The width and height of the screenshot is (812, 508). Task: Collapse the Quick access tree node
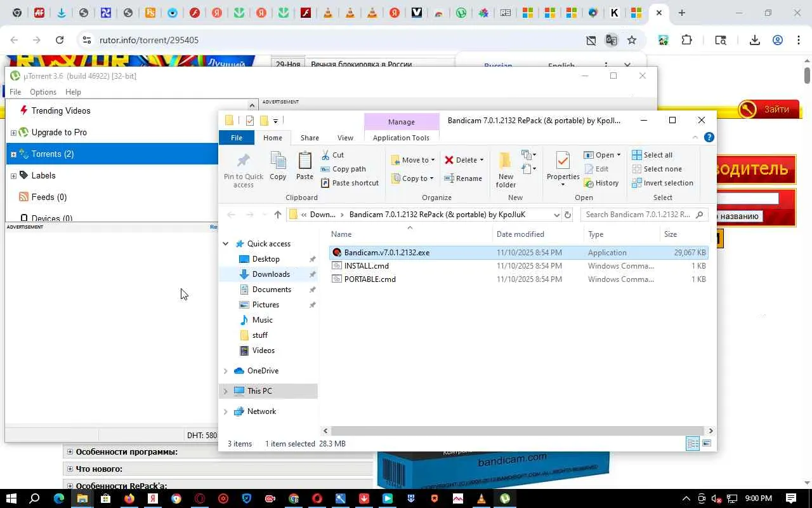point(226,244)
